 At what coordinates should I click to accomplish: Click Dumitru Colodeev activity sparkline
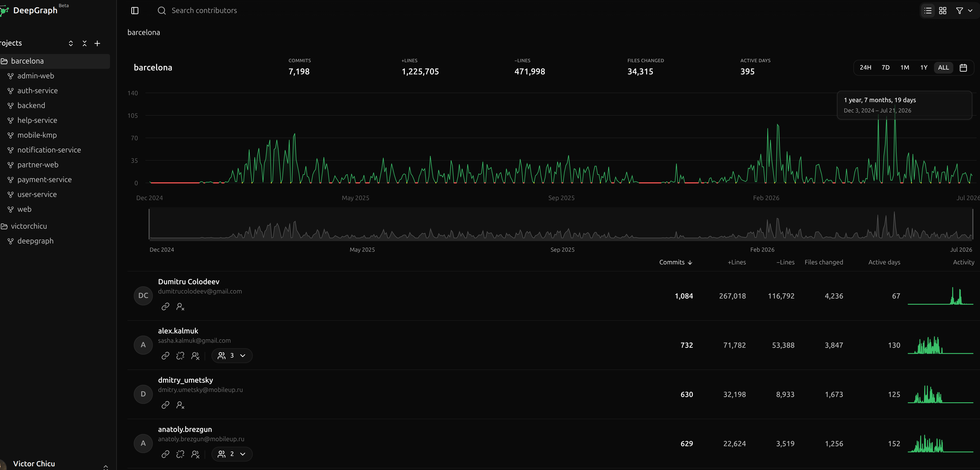tap(940, 296)
